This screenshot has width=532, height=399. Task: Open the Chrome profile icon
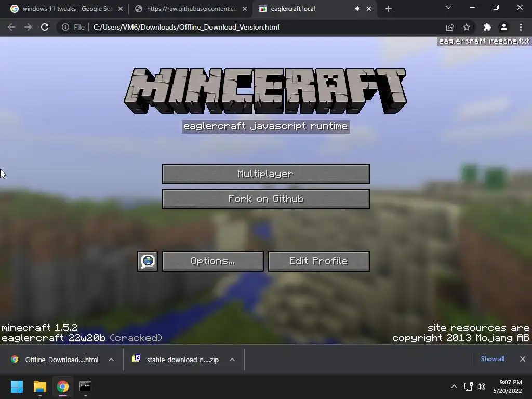504,27
